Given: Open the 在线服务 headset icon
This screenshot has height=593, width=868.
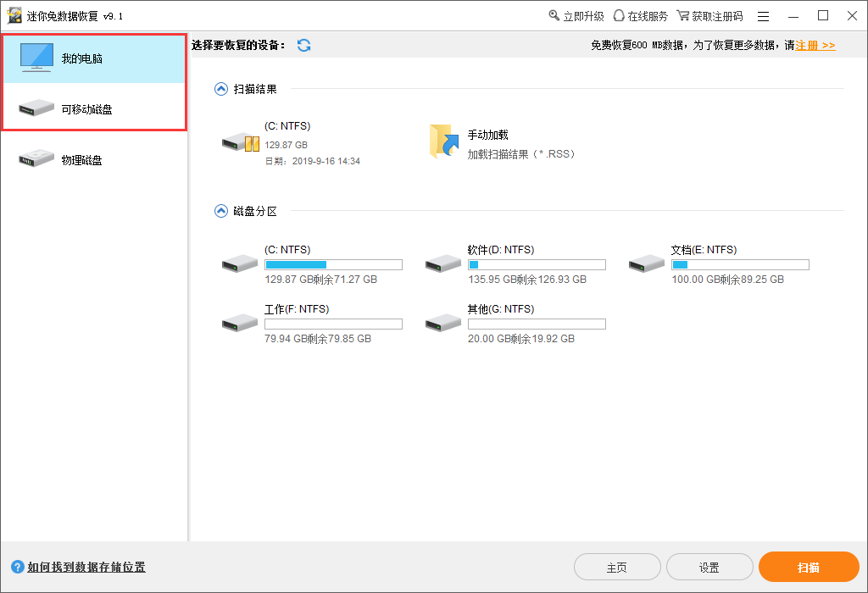Looking at the screenshot, I should 619,15.
